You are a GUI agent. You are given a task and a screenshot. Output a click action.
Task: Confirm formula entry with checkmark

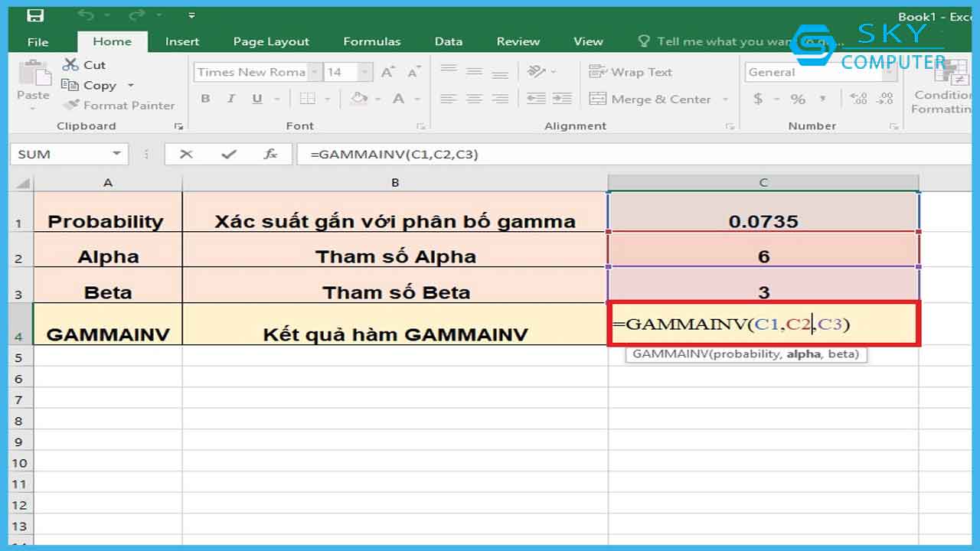pos(228,154)
